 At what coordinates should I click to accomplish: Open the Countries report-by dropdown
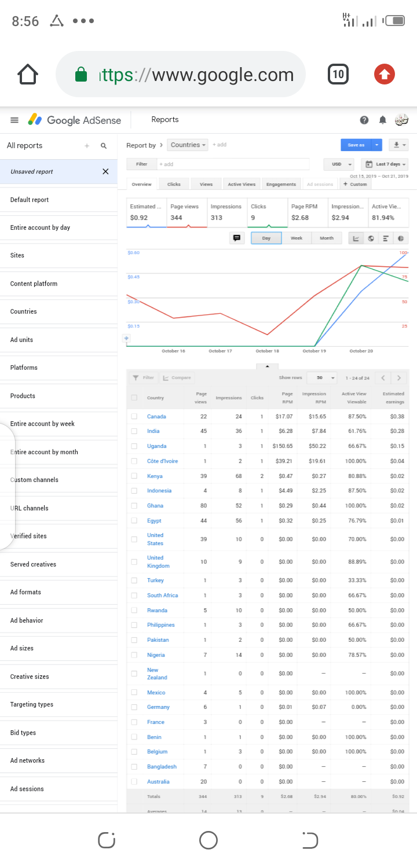188,145
